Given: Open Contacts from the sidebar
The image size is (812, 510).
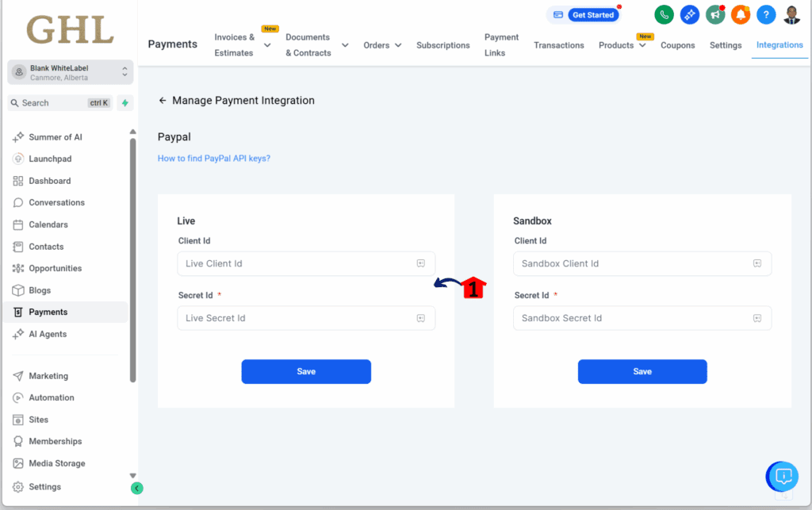Looking at the screenshot, I should coord(46,247).
